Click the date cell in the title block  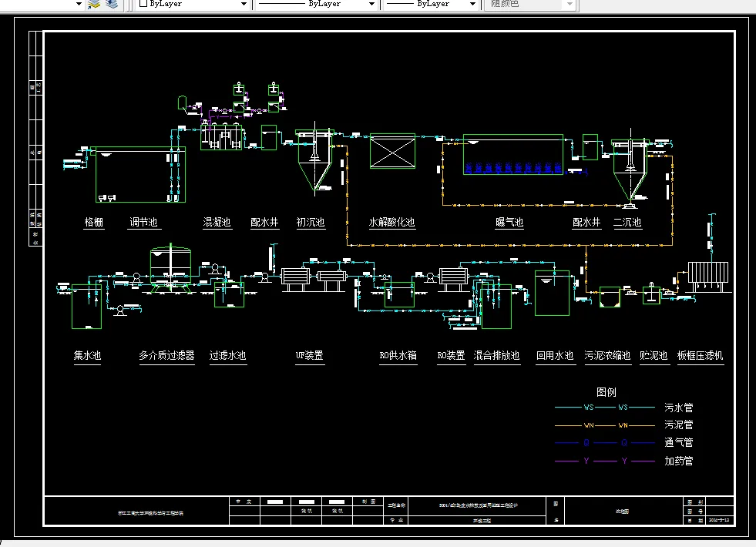tap(721, 521)
